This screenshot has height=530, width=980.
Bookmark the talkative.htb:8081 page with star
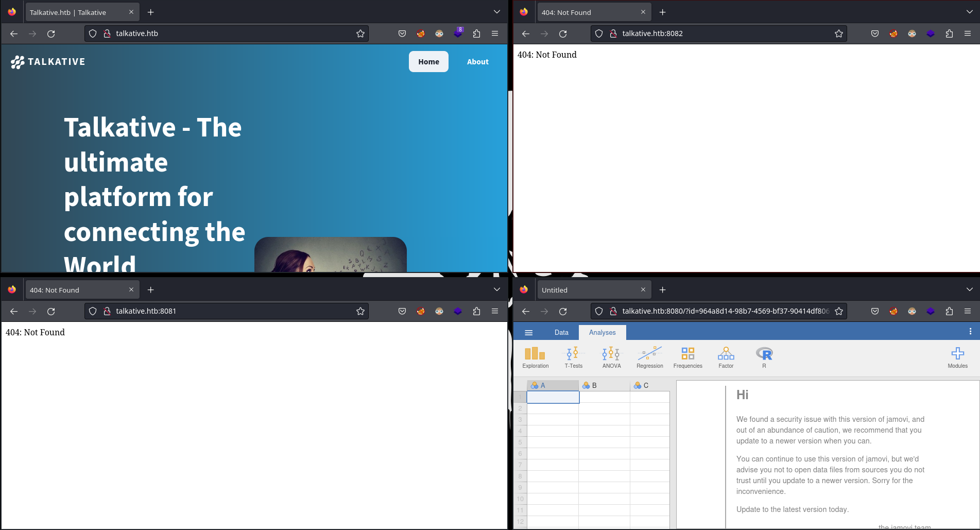tap(360, 311)
